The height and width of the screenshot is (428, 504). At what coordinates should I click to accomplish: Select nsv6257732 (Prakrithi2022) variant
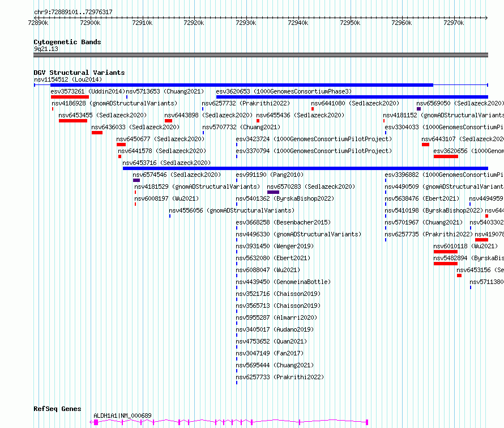pos(246,103)
